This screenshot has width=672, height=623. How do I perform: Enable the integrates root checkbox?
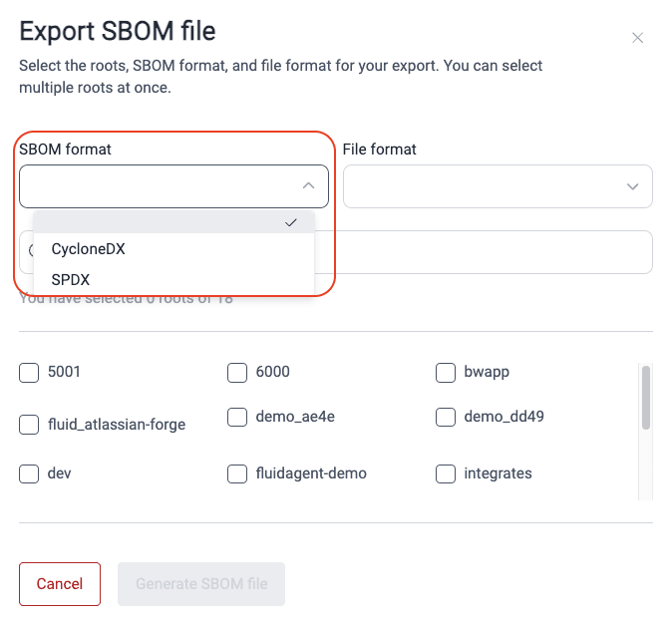(446, 473)
